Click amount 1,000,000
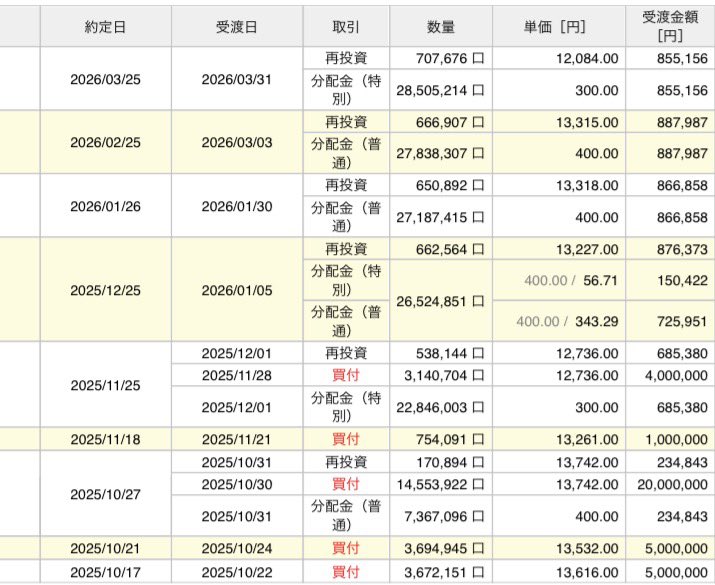 (x=676, y=440)
